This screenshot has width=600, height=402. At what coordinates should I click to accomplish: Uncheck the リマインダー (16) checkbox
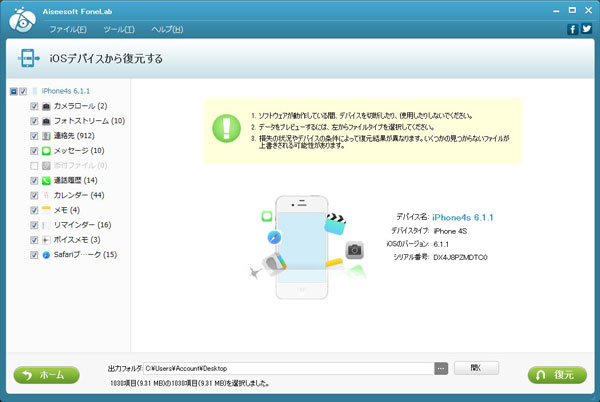(34, 225)
